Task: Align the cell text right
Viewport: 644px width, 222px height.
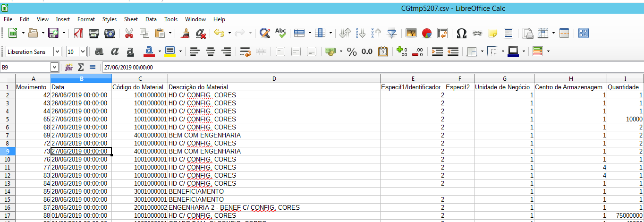Action: pyautogui.click(x=226, y=51)
